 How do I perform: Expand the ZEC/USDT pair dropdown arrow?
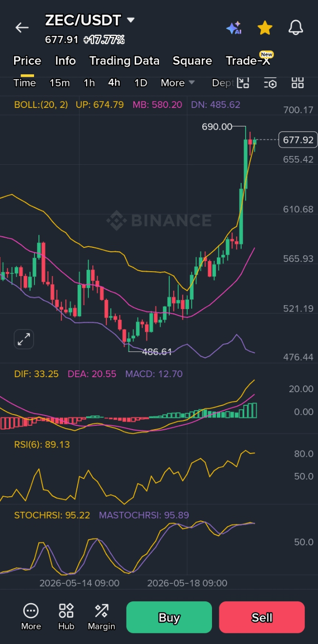[130, 20]
